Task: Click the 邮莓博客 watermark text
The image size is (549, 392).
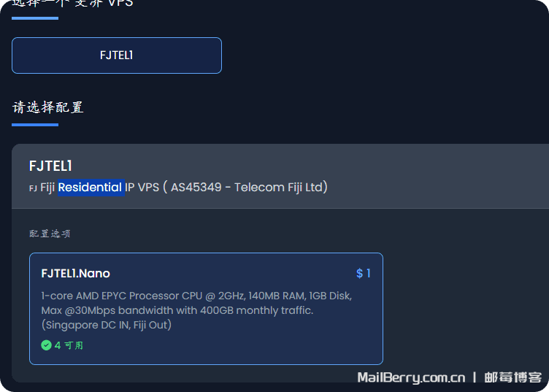Action: click(513, 377)
